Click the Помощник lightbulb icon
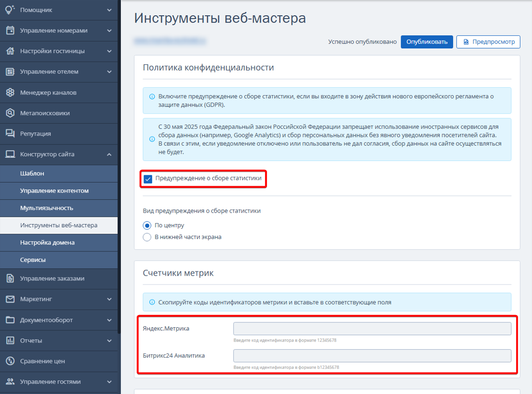This screenshot has width=532, height=394. (10, 9)
